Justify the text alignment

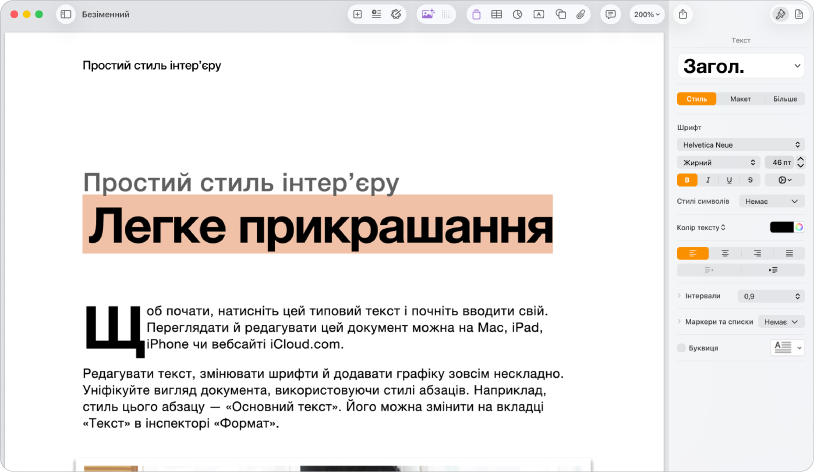pyautogui.click(x=789, y=253)
